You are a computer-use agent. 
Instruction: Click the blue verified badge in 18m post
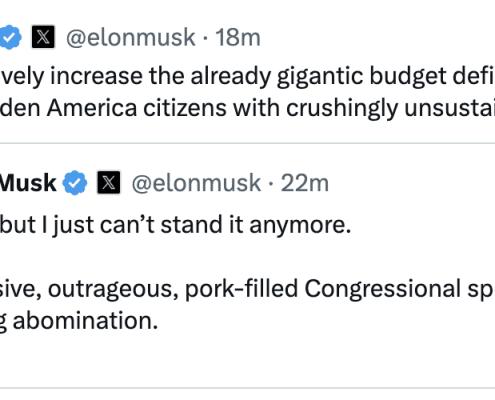click(x=10, y=37)
